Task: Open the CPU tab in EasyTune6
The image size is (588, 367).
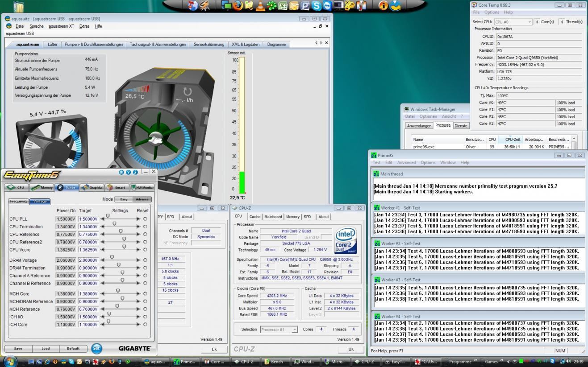Action: coord(16,188)
